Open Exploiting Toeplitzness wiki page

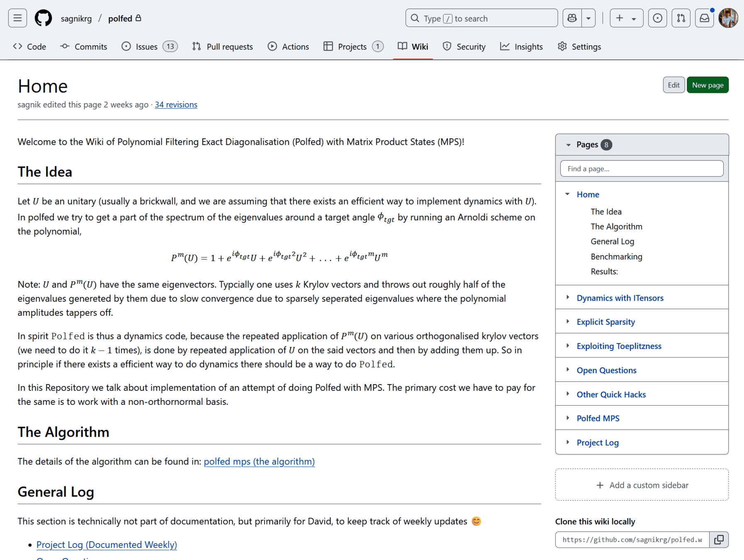tap(619, 346)
